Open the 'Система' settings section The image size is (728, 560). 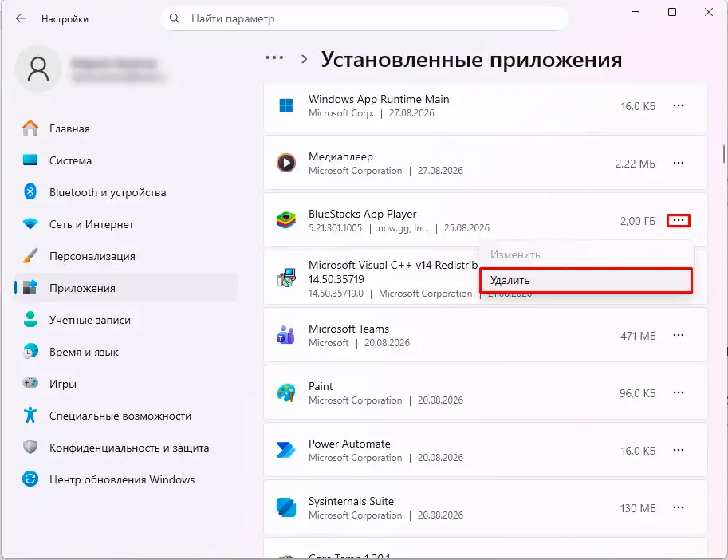125,160
